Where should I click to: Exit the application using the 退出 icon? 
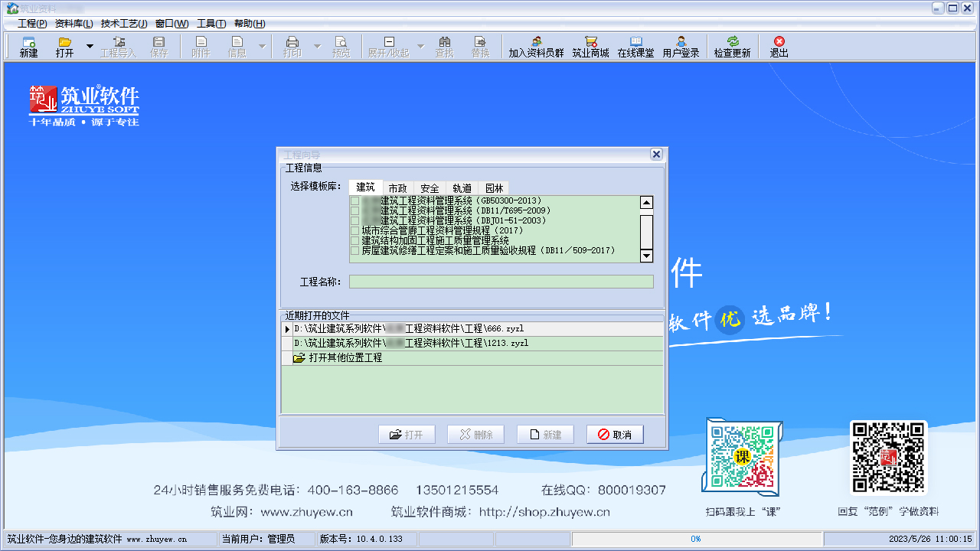tap(778, 46)
